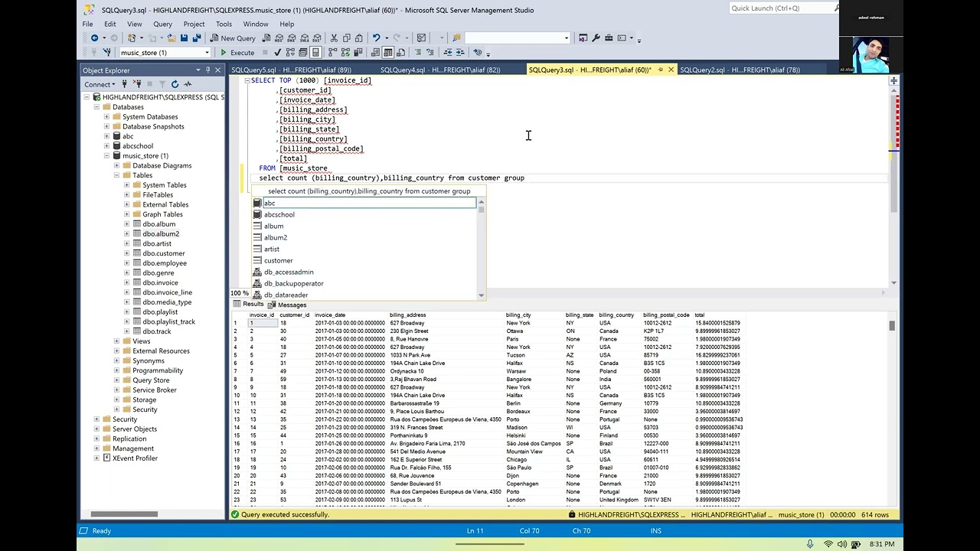Viewport: 980px width, 551px height.
Task: Open the Toolbox icon in toolbar
Action: (609, 37)
